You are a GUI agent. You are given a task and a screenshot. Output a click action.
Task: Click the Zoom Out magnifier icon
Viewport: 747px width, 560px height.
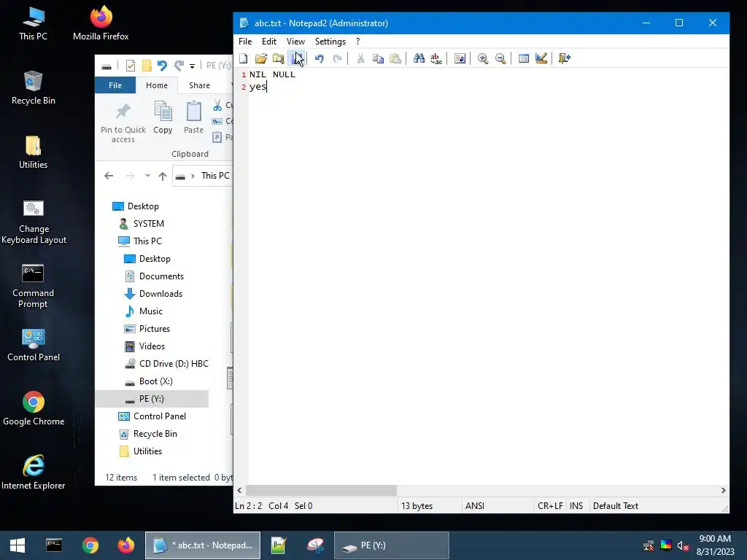(500, 58)
